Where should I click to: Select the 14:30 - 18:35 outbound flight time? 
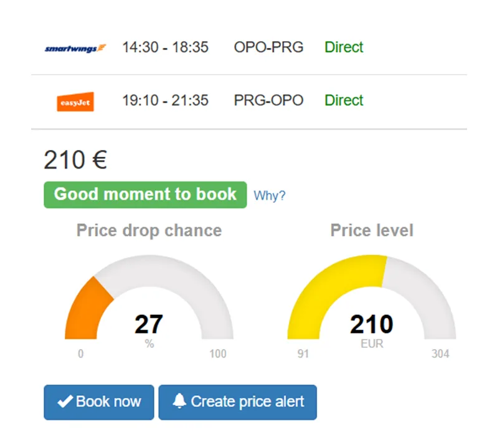tap(165, 47)
